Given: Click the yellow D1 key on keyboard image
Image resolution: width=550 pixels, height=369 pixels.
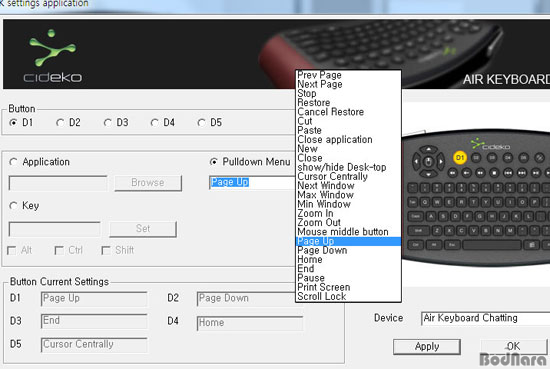Looking at the screenshot, I should coord(460,158).
